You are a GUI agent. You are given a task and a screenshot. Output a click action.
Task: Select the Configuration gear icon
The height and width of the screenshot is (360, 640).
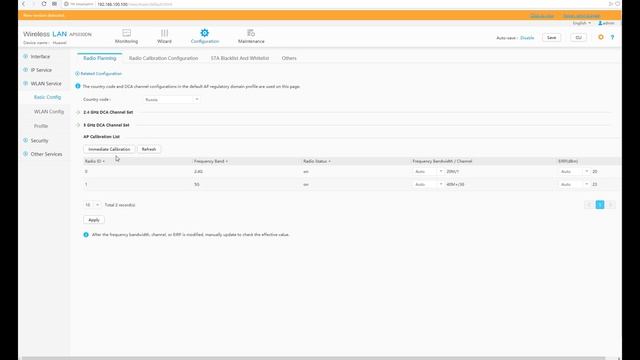tap(204, 33)
